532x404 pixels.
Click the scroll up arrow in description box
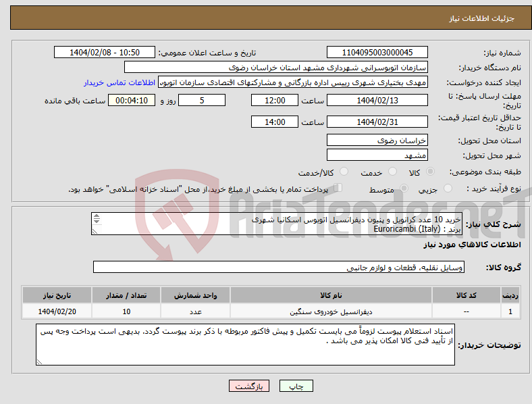pyautogui.click(x=97, y=216)
